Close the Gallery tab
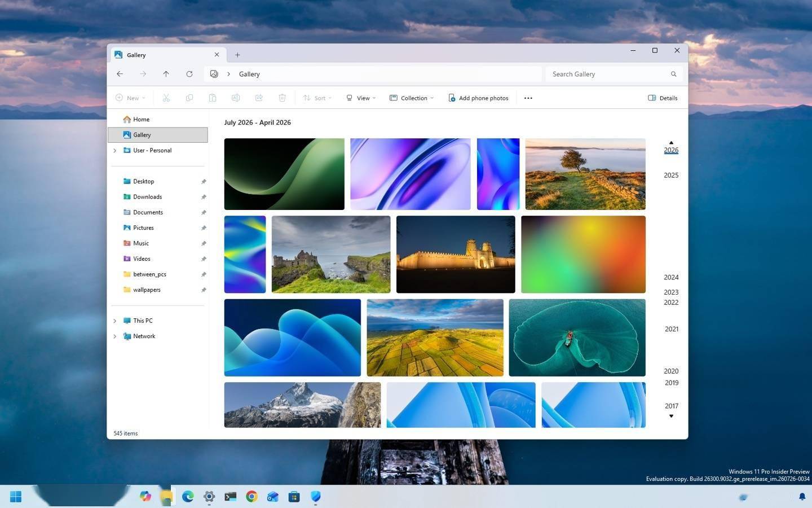812x508 pixels. 217,55
